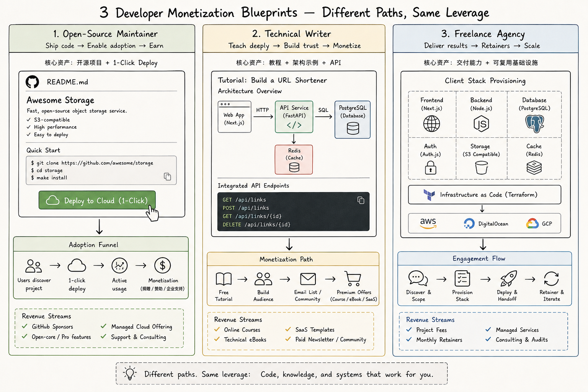Click the Frontend (Next.js) globe icon

[431, 124]
